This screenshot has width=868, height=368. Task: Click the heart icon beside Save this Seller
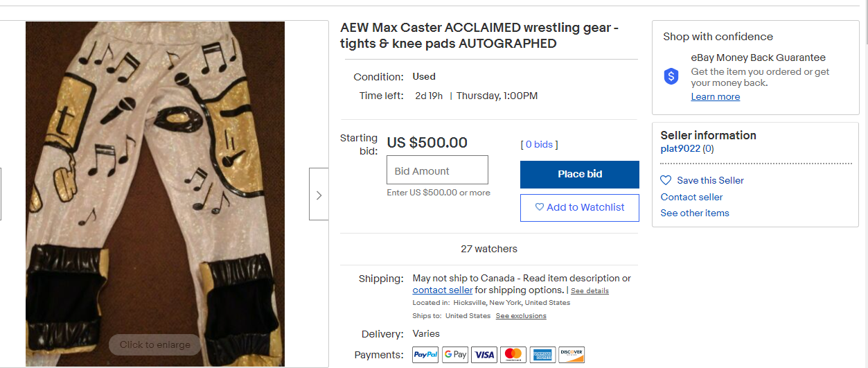(x=666, y=180)
